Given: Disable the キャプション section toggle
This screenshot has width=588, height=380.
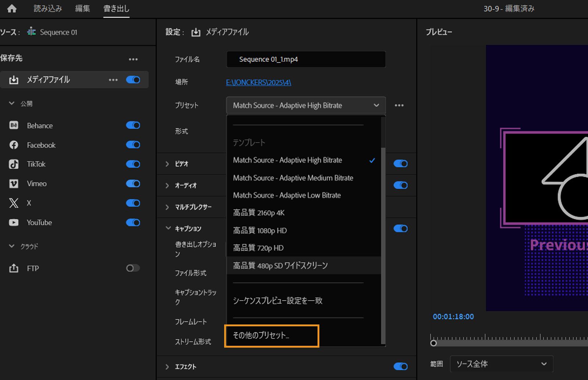Looking at the screenshot, I should (401, 228).
